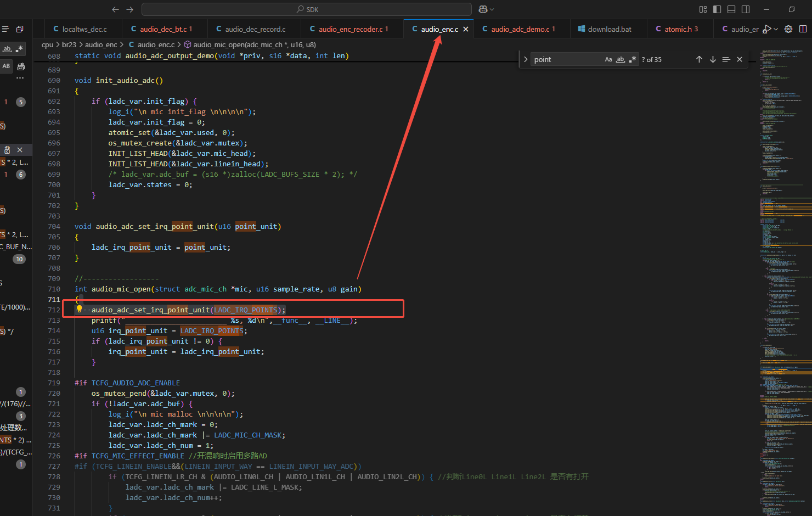Go back with the navigation arrow
Image resolution: width=812 pixels, height=516 pixels.
tap(115, 9)
